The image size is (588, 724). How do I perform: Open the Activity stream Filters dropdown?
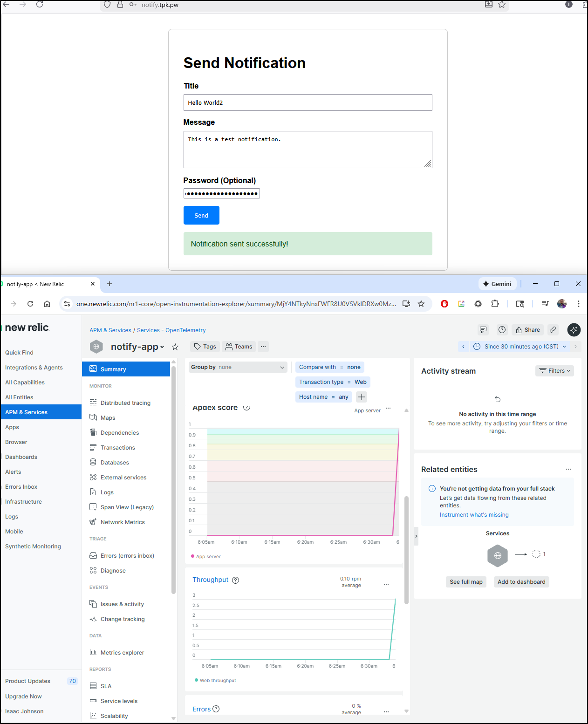(x=554, y=371)
